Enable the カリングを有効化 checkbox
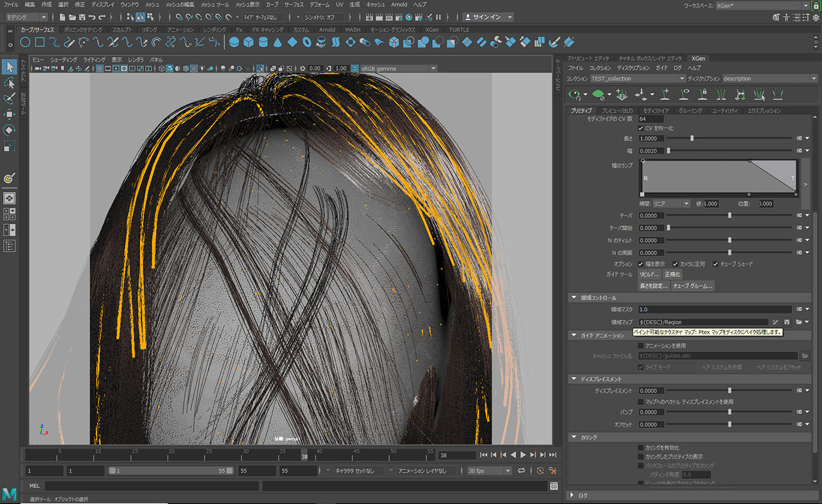This screenshot has height=504, width=822. [640, 448]
